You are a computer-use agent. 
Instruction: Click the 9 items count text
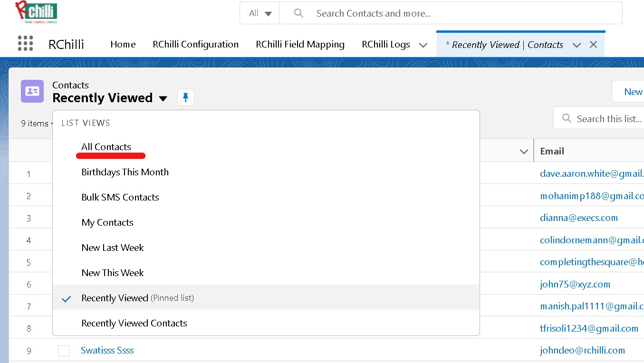pyautogui.click(x=35, y=123)
